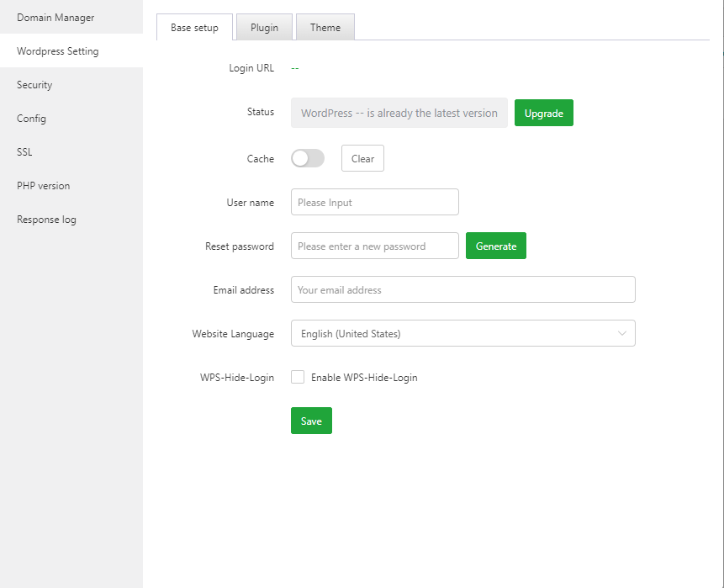Select Wordpress Setting in sidebar
Viewport: 724px width, 588px height.
point(58,51)
